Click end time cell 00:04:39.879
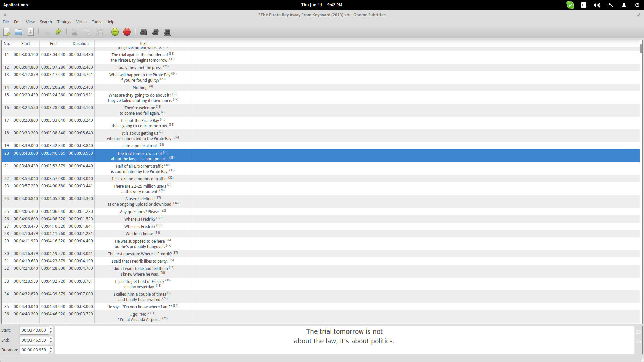The image size is (644, 362). pyautogui.click(x=53, y=294)
